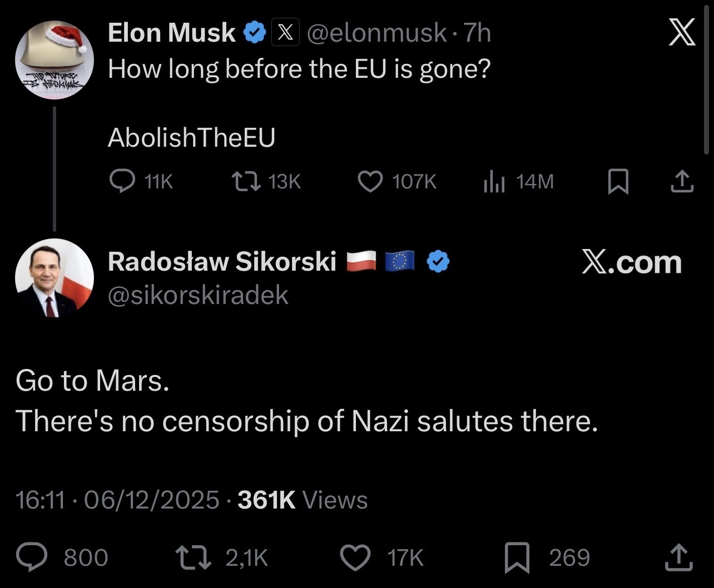Reply to Sikorski's Go to Mars post

pyautogui.click(x=31, y=557)
